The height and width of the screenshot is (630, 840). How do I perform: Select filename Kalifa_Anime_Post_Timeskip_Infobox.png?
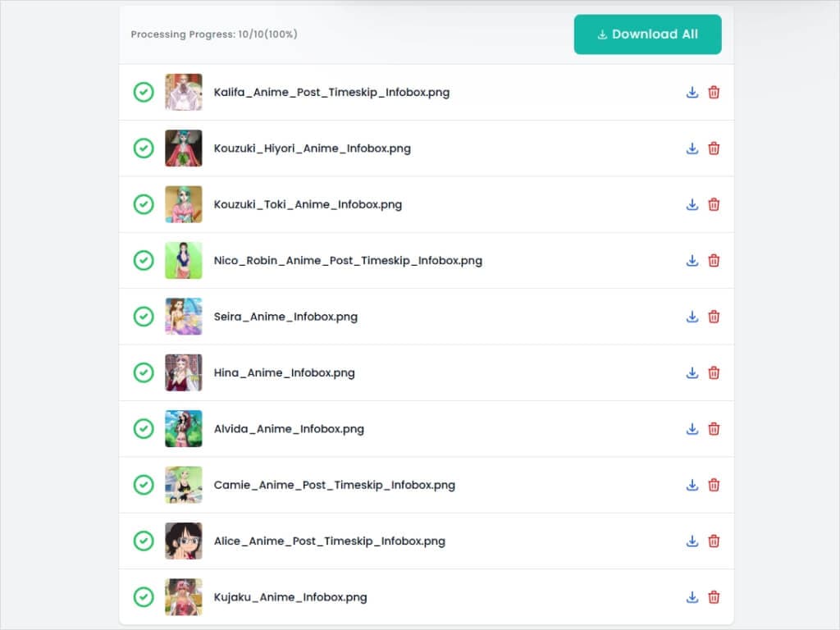pos(331,92)
